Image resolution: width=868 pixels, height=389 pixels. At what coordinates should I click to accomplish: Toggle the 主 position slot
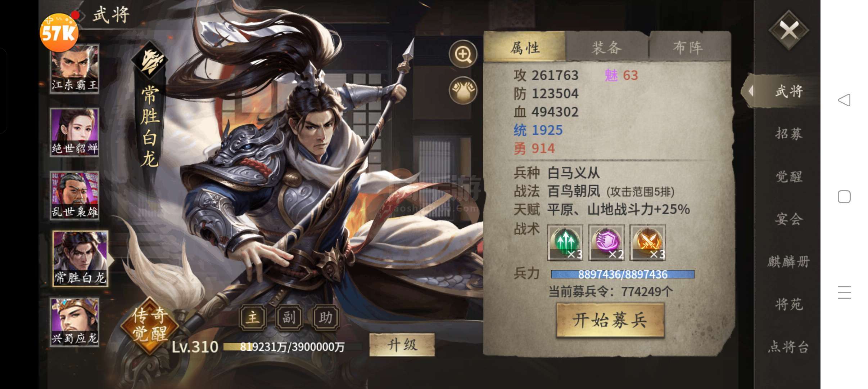[253, 317]
